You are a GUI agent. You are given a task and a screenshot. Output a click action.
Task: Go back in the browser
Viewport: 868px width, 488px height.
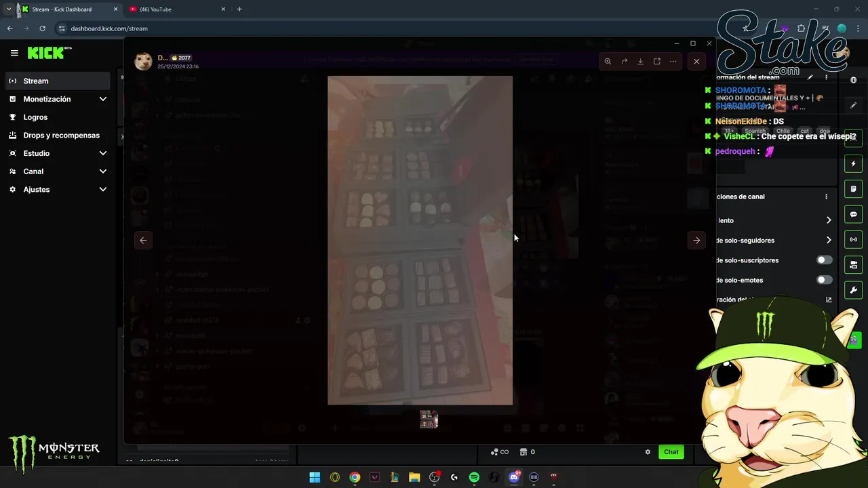(9, 28)
